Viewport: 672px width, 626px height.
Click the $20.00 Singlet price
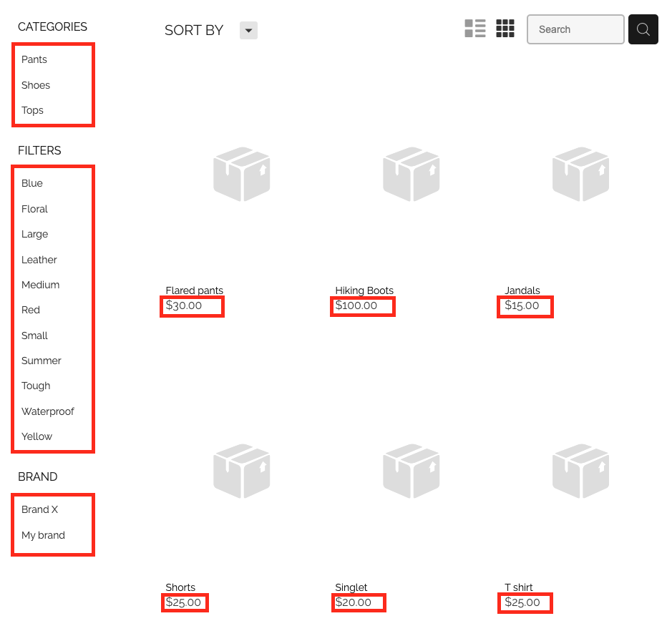click(353, 602)
